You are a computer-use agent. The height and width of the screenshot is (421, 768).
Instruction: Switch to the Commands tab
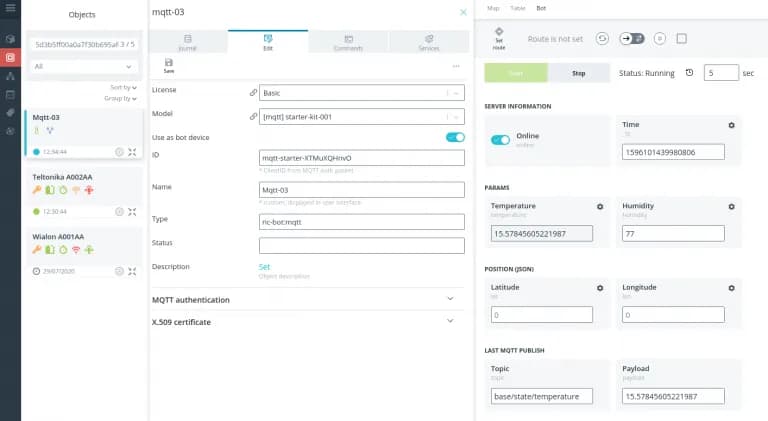348,41
